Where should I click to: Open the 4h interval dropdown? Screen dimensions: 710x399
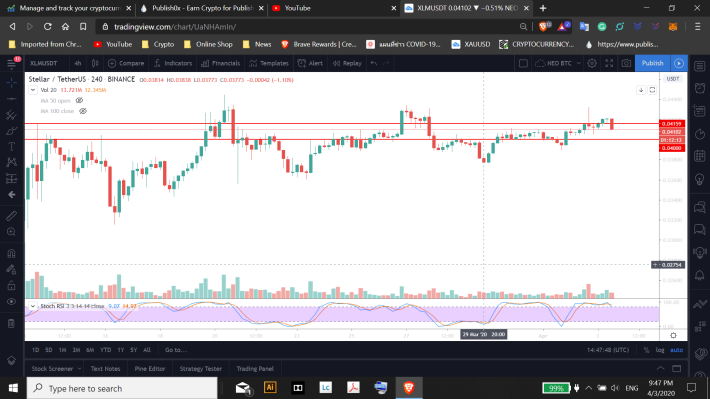(x=78, y=63)
